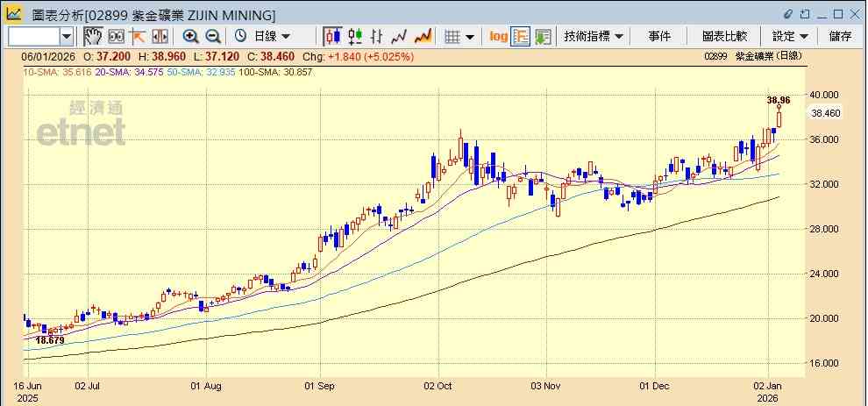Open 圖表比較 chart comparison
This screenshot has height=406, width=868.
[724, 37]
